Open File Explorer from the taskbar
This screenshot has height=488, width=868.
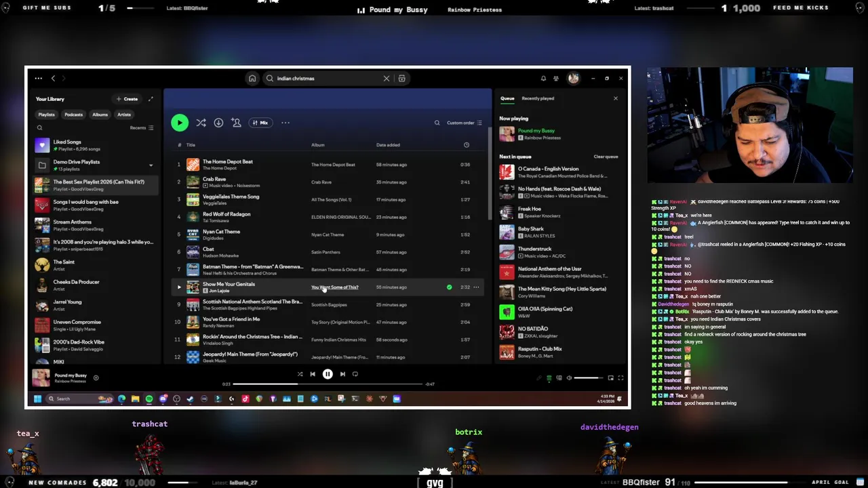pyautogui.click(x=135, y=399)
